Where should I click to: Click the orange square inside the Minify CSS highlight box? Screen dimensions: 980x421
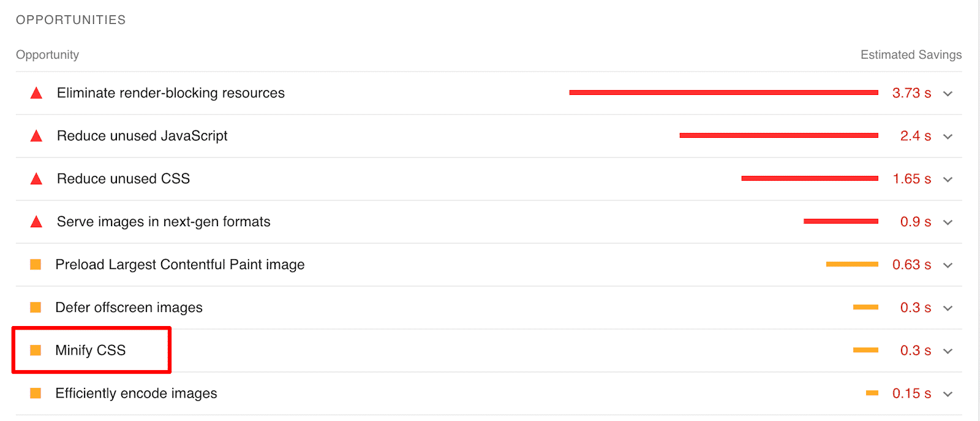(x=36, y=350)
